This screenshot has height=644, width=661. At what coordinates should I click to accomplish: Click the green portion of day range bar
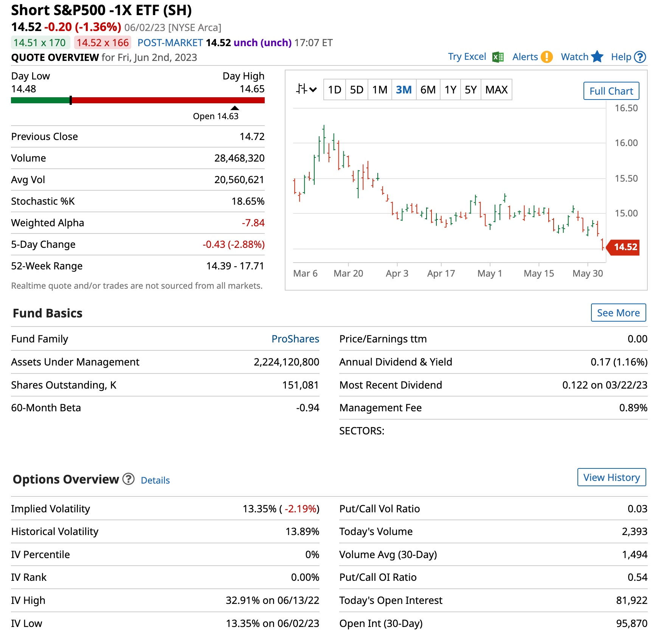[x=40, y=100]
